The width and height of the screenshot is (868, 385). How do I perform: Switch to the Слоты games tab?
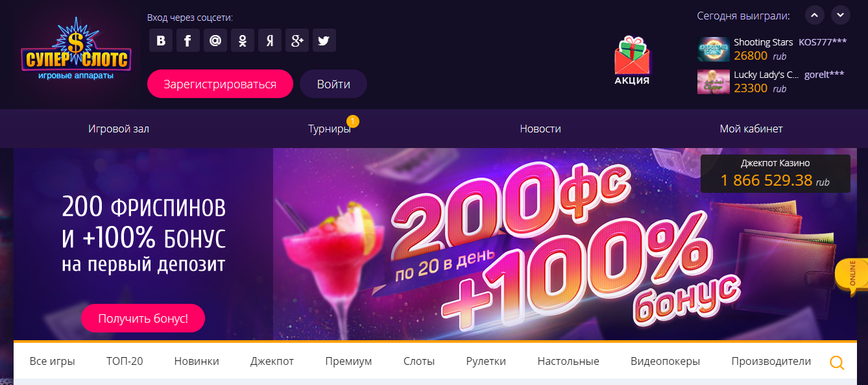pos(419,361)
